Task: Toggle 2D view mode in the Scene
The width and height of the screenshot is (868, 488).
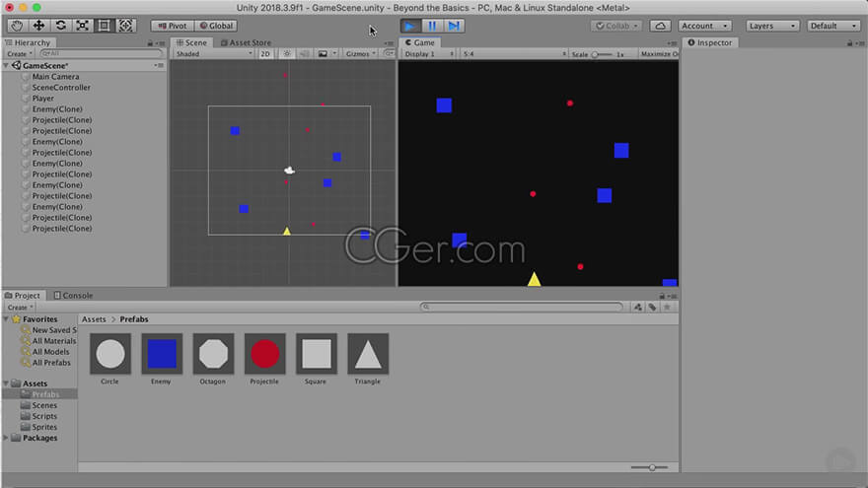Action: pyautogui.click(x=265, y=53)
